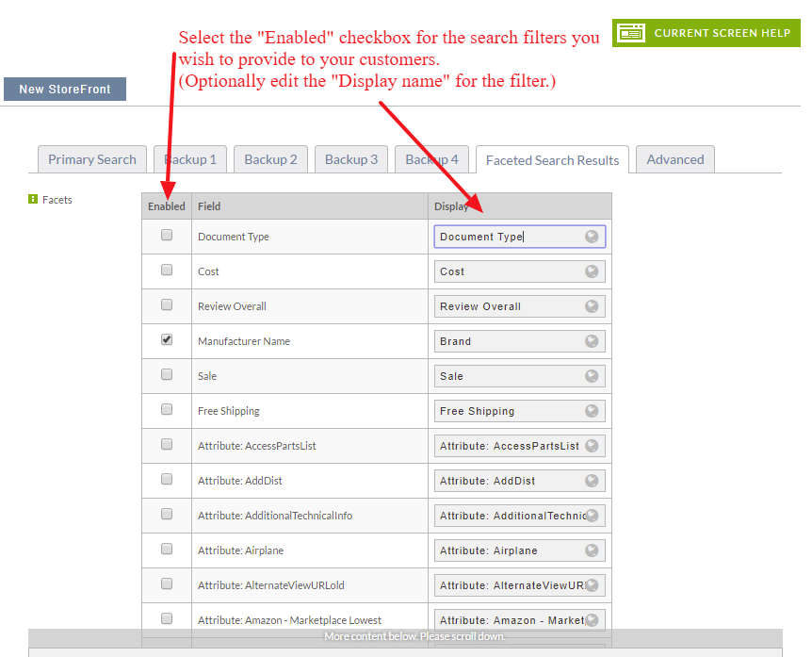
Task: Click globe icon in Airplane display field
Action: [592, 550]
